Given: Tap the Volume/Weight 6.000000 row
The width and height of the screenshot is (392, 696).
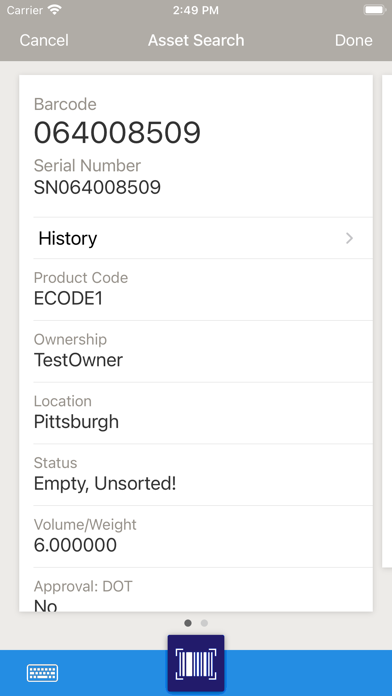Looking at the screenshot, I should click(203, 536).
